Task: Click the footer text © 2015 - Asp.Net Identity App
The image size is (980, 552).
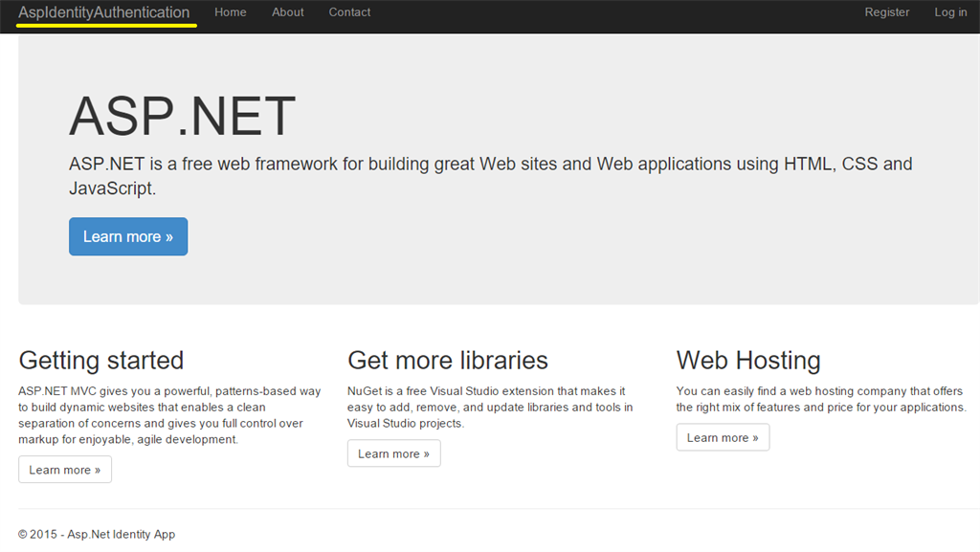Action: click(97, 535)
